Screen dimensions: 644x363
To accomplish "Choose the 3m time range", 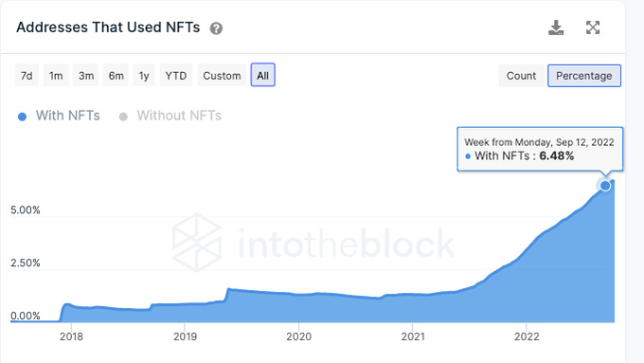I will tap(86, 76).
